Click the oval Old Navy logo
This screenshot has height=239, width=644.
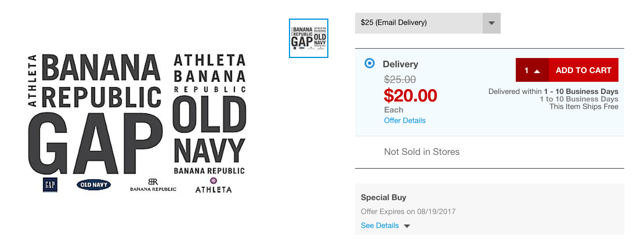click(x=94, y=185)
